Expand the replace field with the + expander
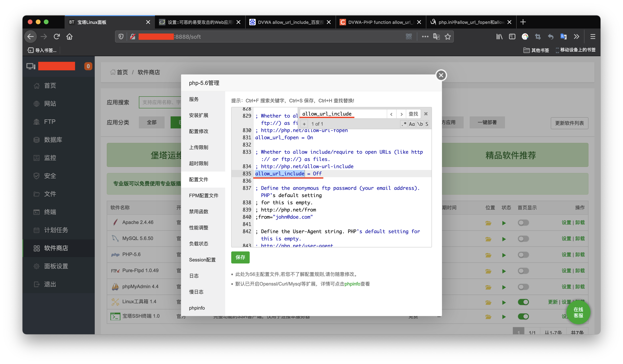Screen dimensions: 623x364 point(304,124)
